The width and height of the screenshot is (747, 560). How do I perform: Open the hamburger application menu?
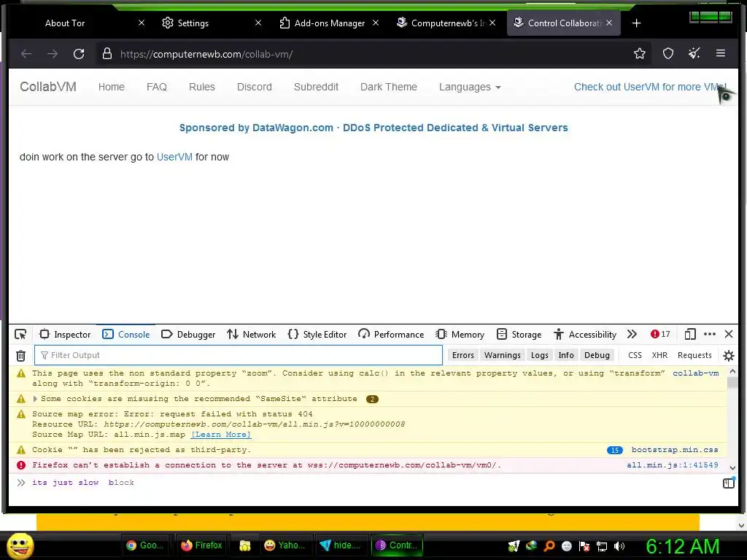(x=720, y=53)
